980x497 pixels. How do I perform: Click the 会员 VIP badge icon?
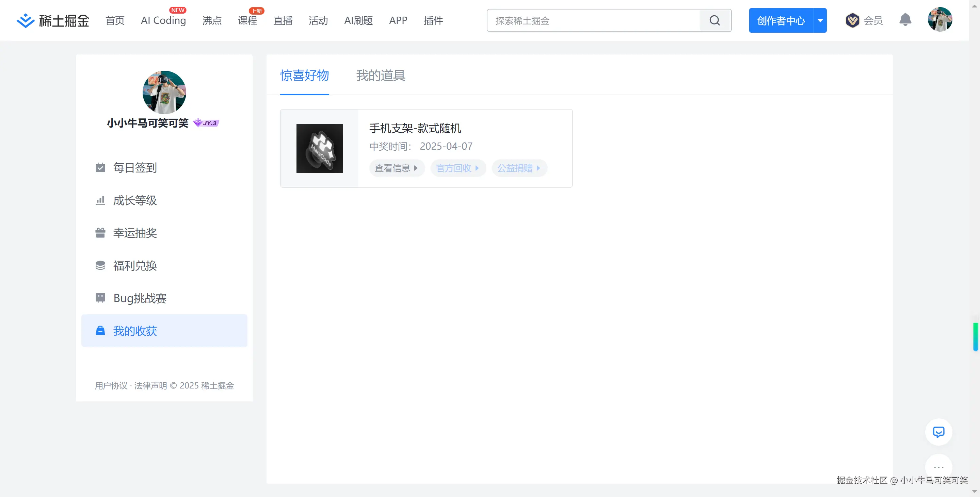tap(853, 20)
